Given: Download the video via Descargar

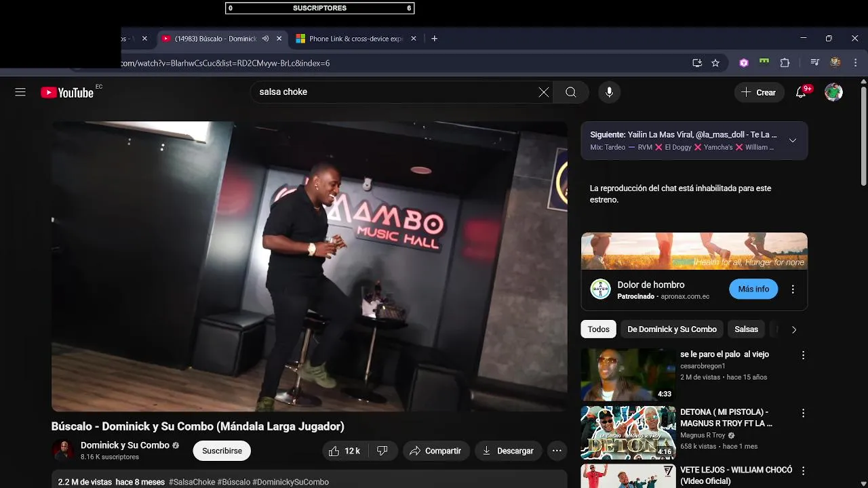Looking at the screenshot, I should pos(508,451).
